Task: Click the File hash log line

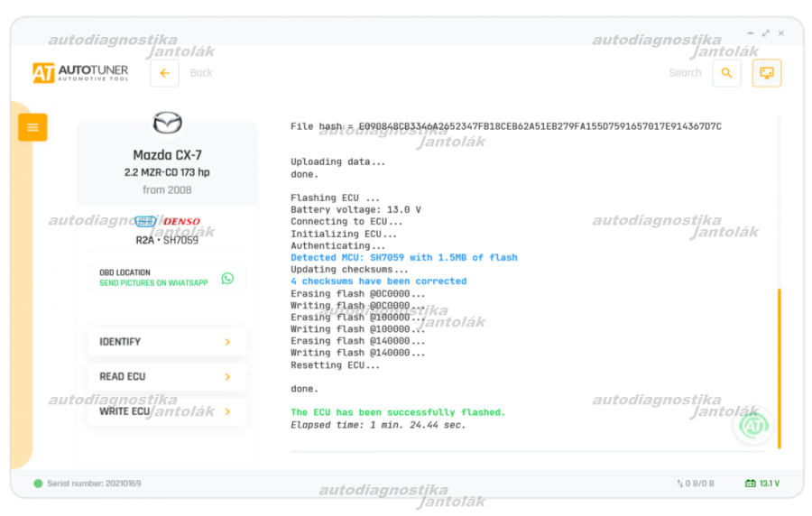Action: pyautogui.click(x=505, y=126)
